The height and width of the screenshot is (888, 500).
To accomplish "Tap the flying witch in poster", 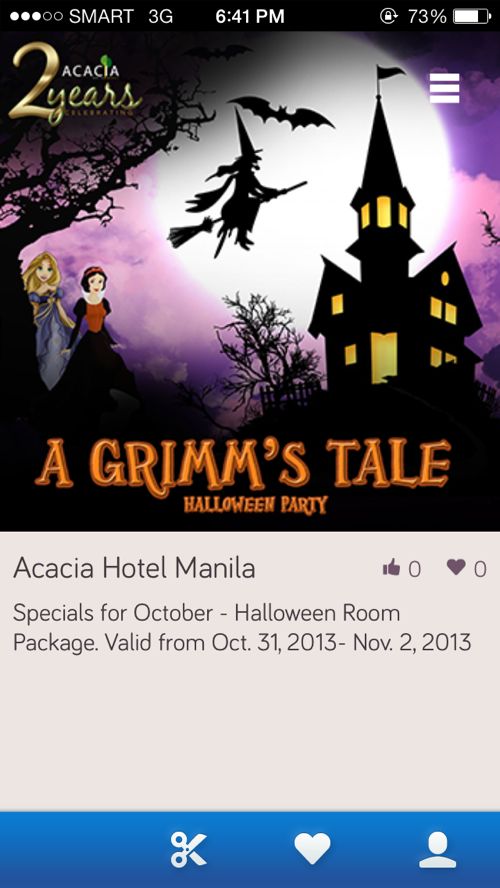I will pyautogui.click(x=238, y=184).
